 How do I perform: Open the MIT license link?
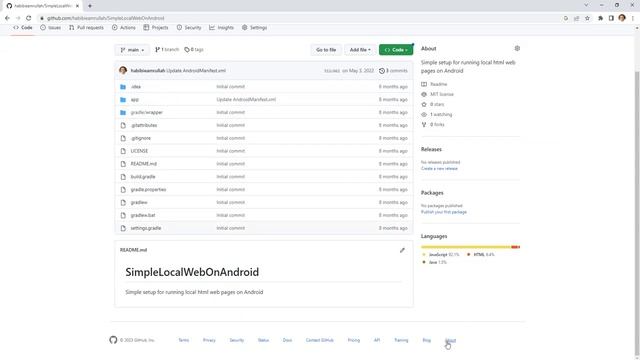coord(438,94)
